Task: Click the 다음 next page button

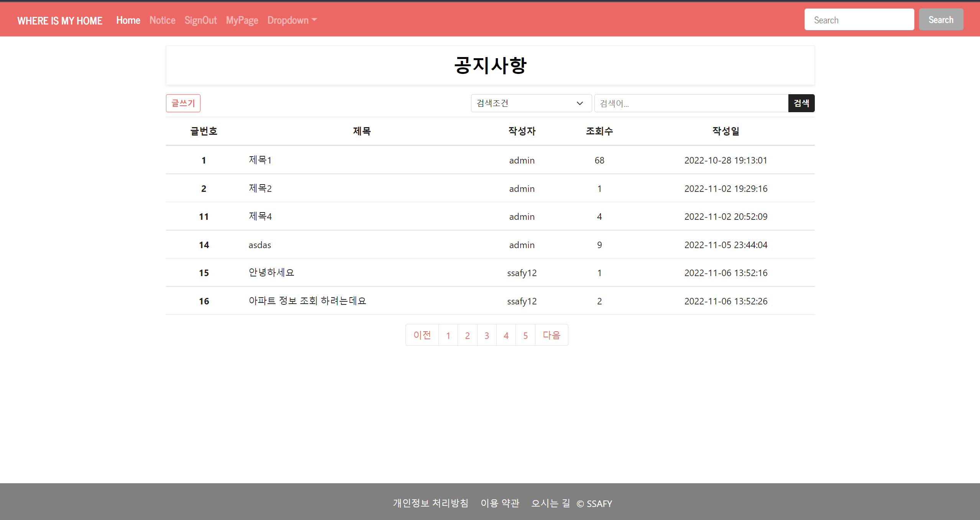Action: 551,335
